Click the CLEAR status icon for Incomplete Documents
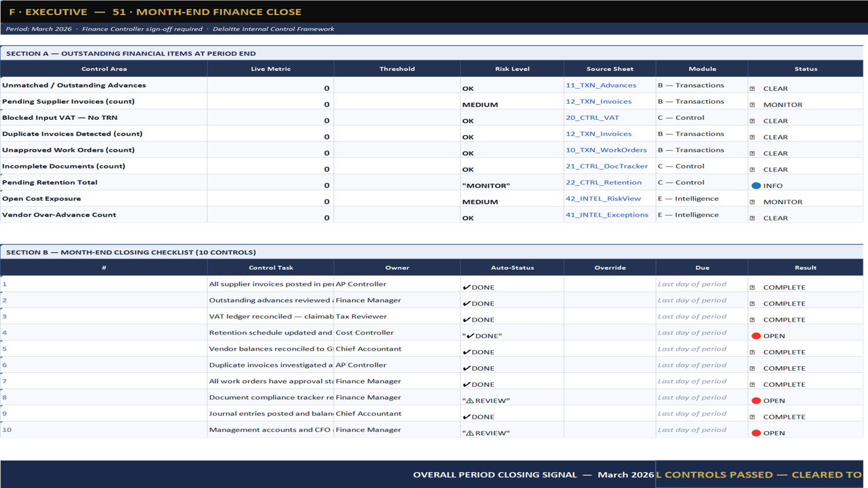 tap(752, 170)
